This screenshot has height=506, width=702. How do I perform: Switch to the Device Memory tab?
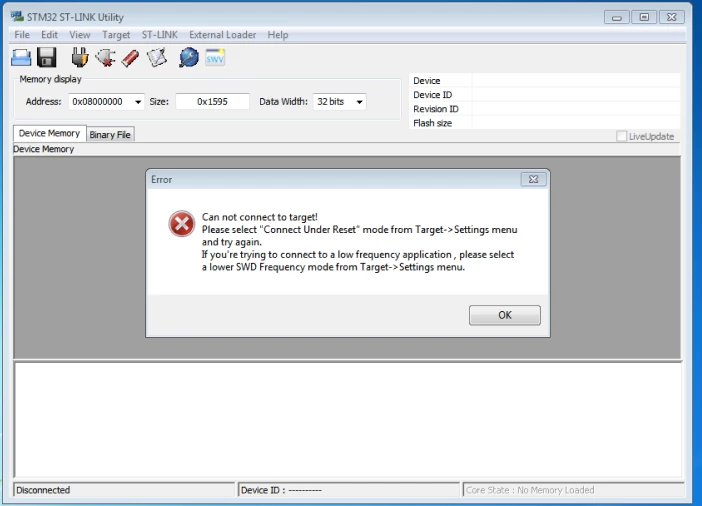(49, 133)
